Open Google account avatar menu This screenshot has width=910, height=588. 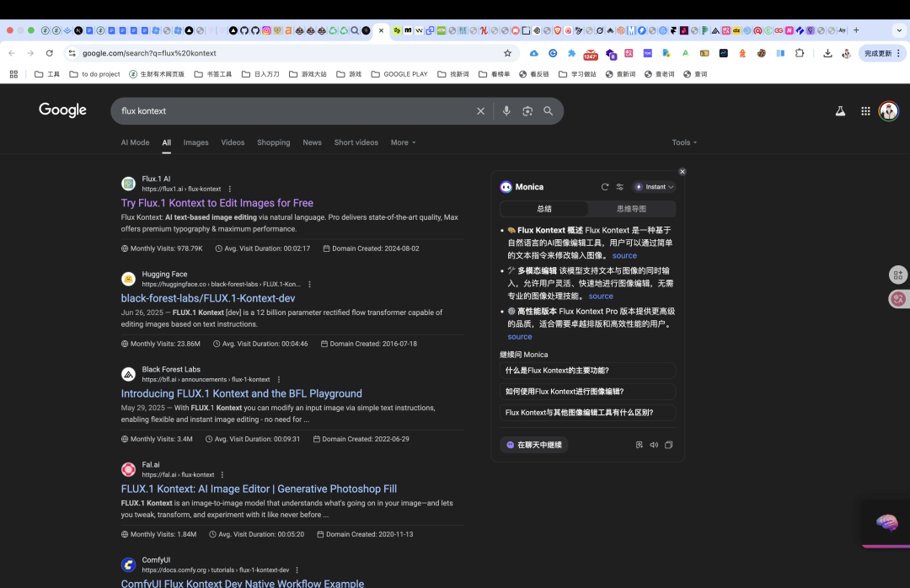[x=888, y=111]
